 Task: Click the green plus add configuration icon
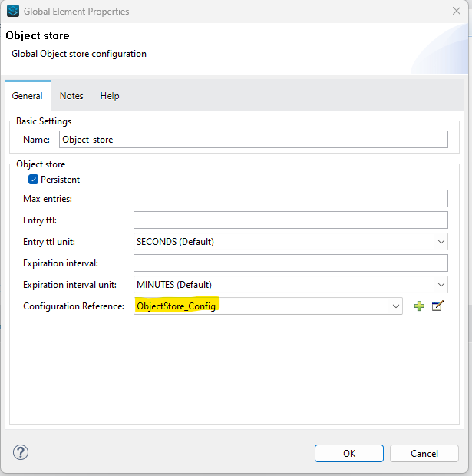419,306
